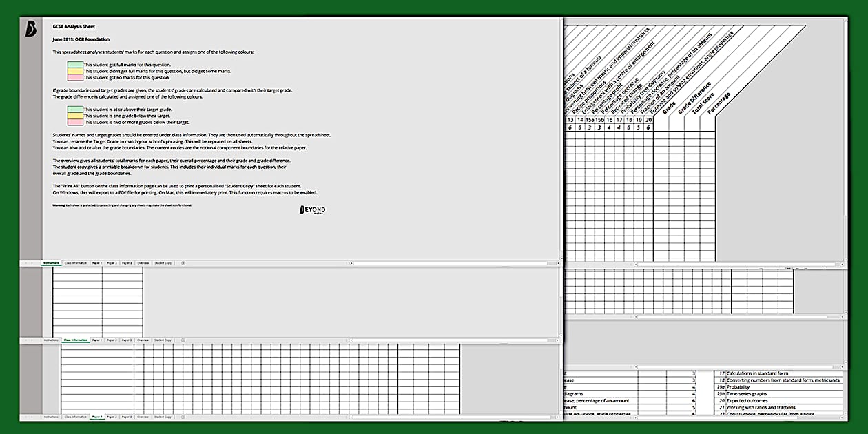Select the Student Copy tab
The image size is (868, 434).
163,262
